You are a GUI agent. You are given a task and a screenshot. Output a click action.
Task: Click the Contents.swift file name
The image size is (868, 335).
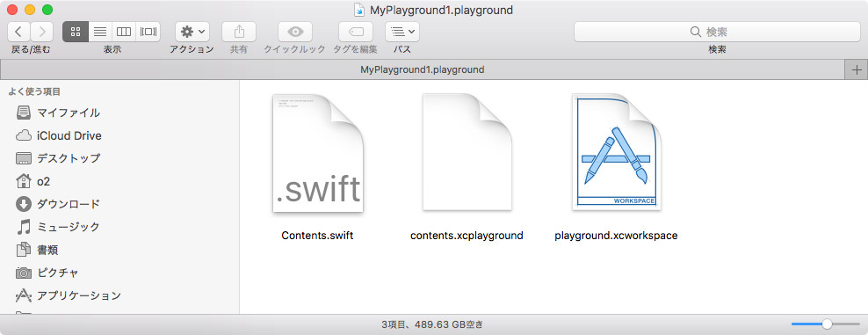pyautogui.click(x=317, y=236)
